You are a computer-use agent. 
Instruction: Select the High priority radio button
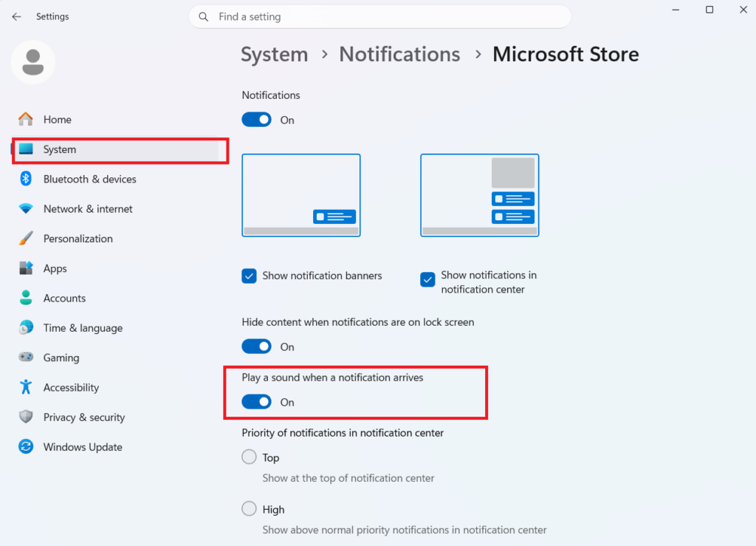[249, 508]
